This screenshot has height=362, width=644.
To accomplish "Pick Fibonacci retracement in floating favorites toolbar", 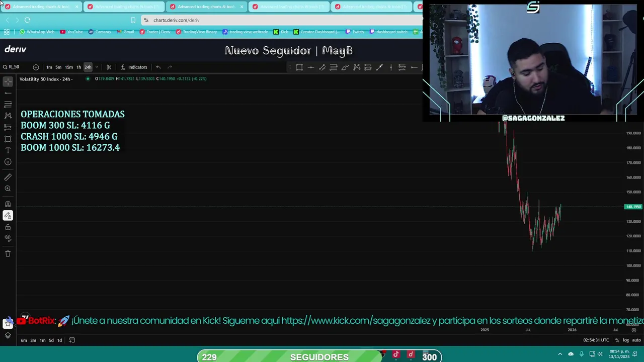I will coord(334,67).
